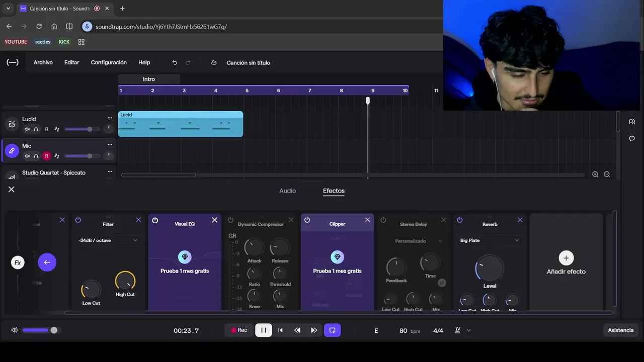Open the Big Plate reverb preset dropdown
Screen dimensions: 644x362
pyautogui.click(x=490, y=240)
